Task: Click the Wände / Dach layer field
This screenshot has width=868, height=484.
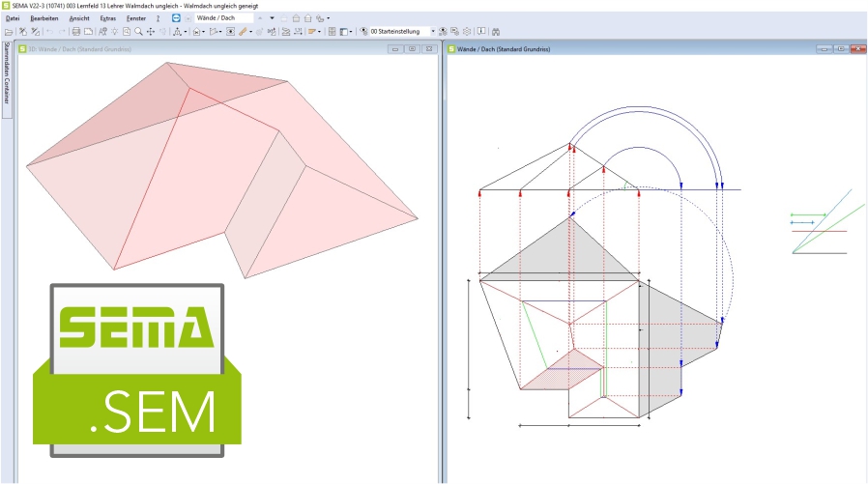Action: click(224, 18)
